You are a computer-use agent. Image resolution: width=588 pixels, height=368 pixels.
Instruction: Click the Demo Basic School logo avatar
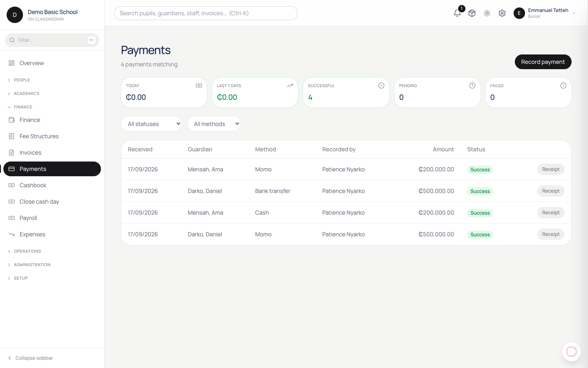point(15,15)
